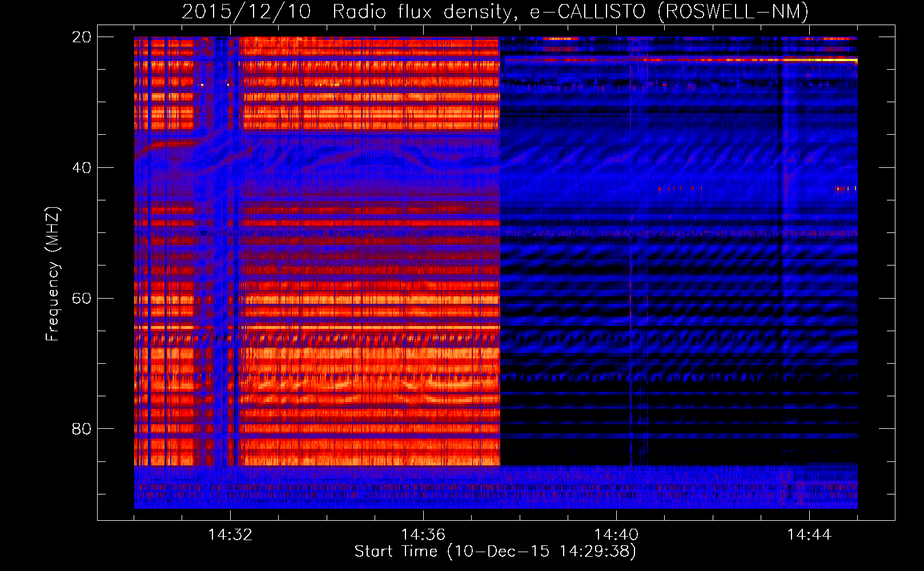Viewport: 924px width, 571px height.
Task: Select the 14:36 time tick label
Action: (423, 535)
